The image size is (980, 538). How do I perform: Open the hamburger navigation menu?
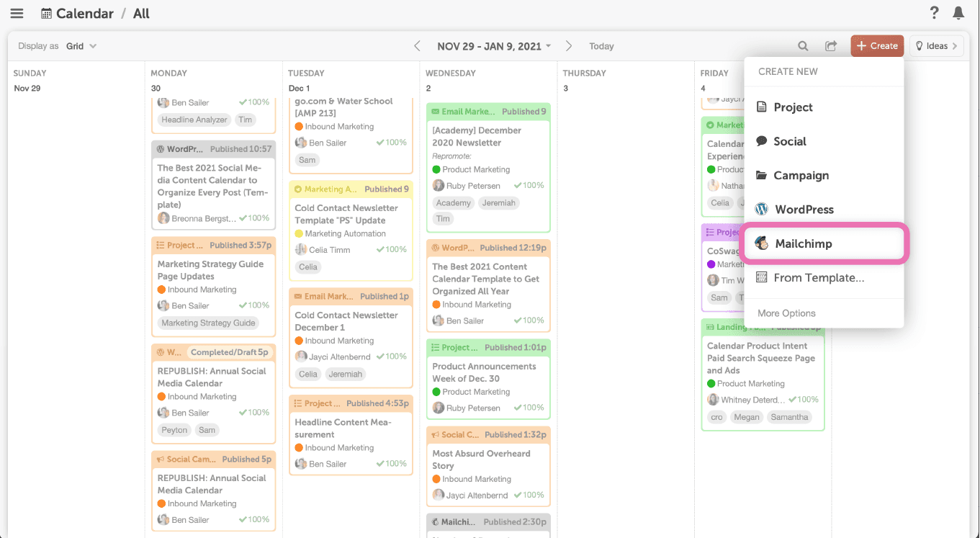click(17, 14)
